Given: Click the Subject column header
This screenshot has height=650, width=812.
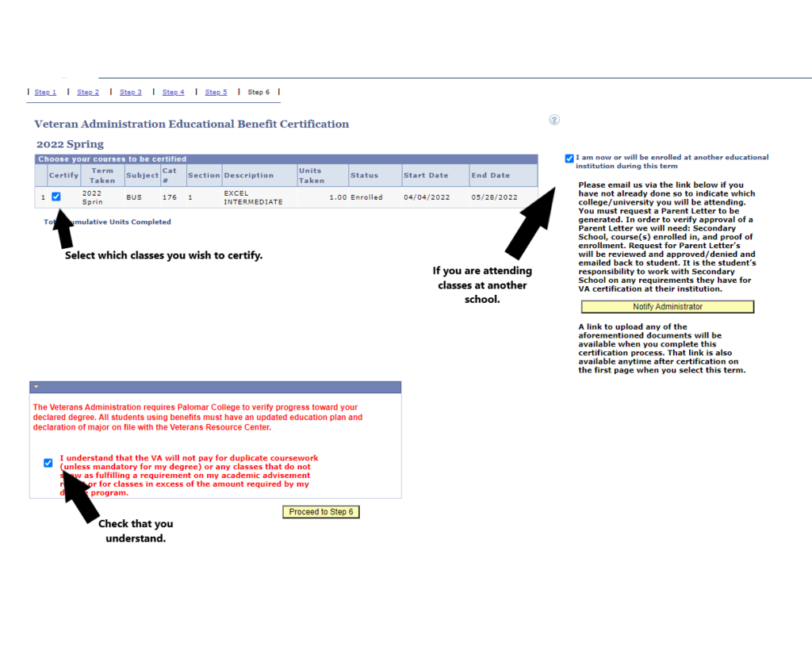Looking at the screenshot, I should coord(142,175).
